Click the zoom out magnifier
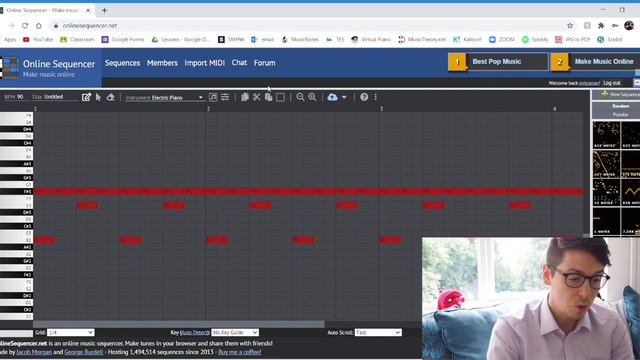Viewport: 640px width, 360px height. 300,97
